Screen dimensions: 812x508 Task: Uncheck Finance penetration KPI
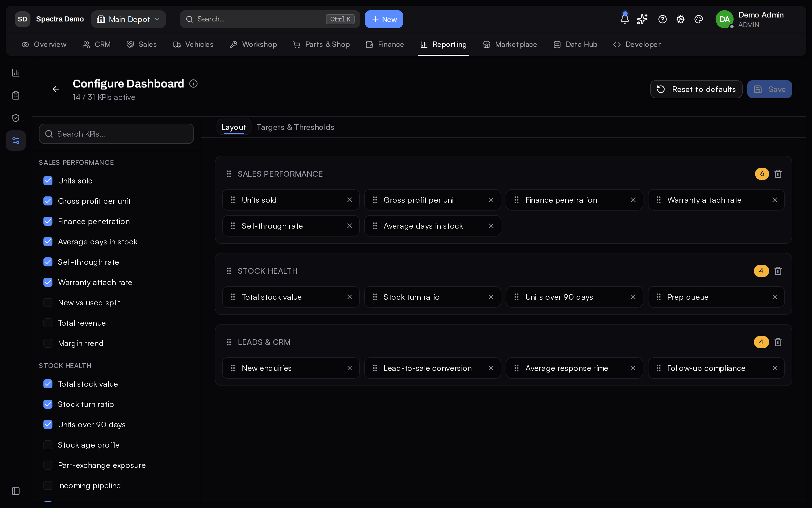tap(48, 222)
